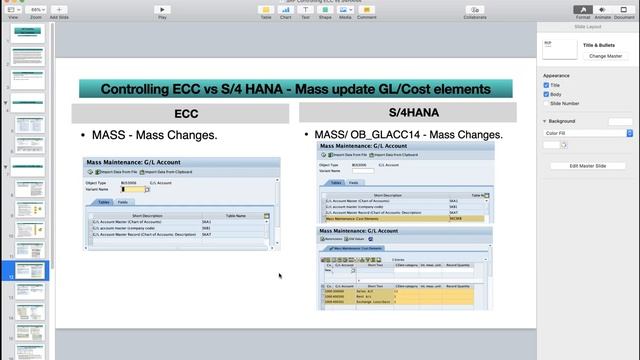Switch to the Format inspector
The height and width of the screenshot is (360, 640).
583,10
